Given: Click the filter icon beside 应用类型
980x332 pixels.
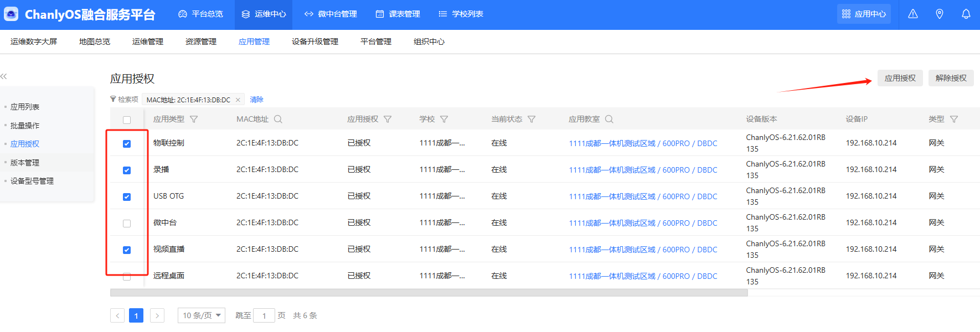Looking at the screenshot, I should 194,119.
